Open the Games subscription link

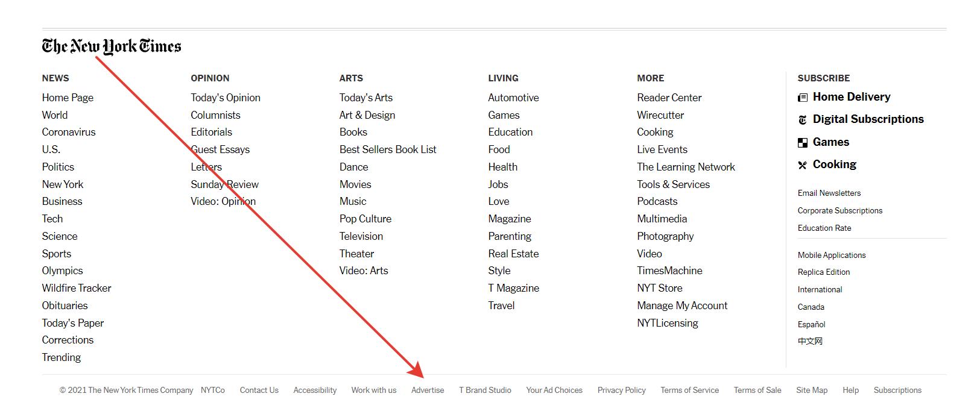(x=831, y=142)
